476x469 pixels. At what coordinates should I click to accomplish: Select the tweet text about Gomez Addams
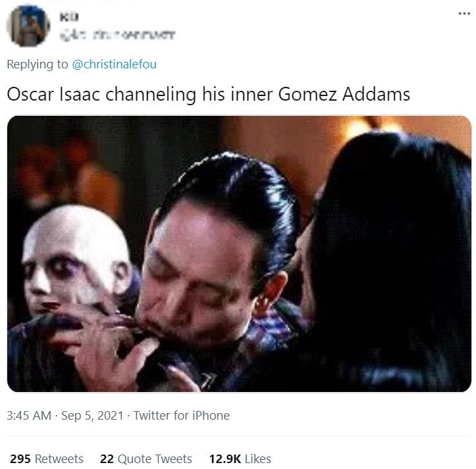point(208,94)
